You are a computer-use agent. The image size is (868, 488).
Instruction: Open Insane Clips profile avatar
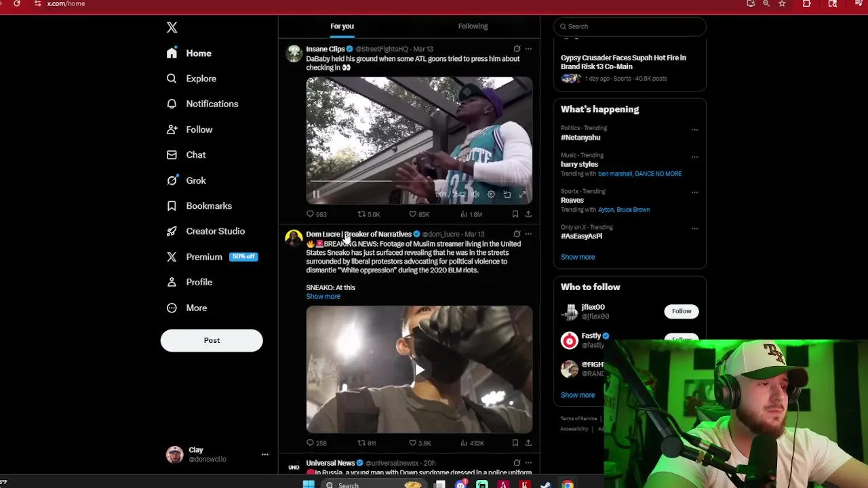click(x=294, y=54)
